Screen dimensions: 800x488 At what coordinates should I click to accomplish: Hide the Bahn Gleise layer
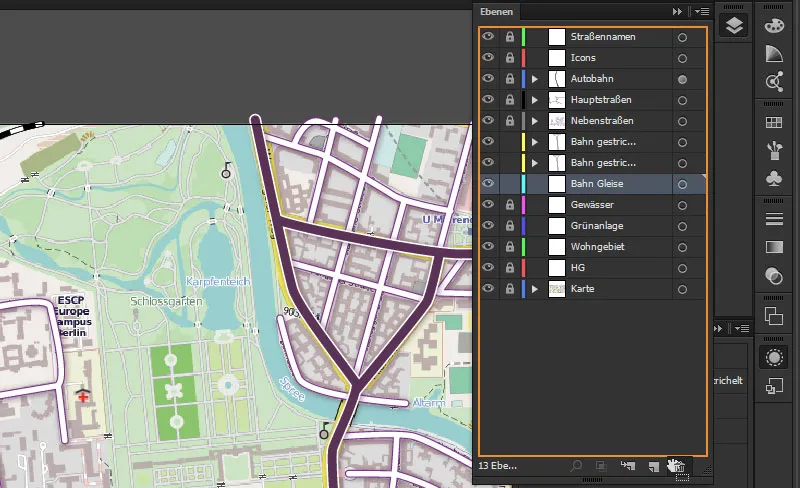click(488, 183)
